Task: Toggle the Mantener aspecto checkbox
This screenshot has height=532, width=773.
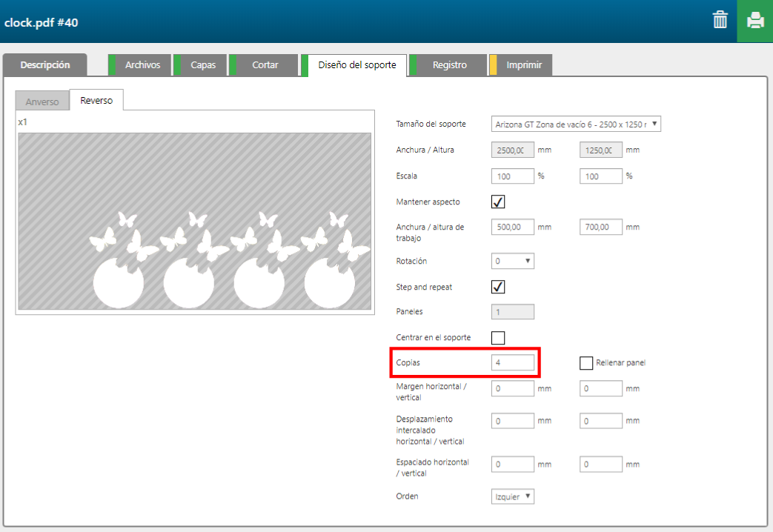Action: click(x=498, y=202)
